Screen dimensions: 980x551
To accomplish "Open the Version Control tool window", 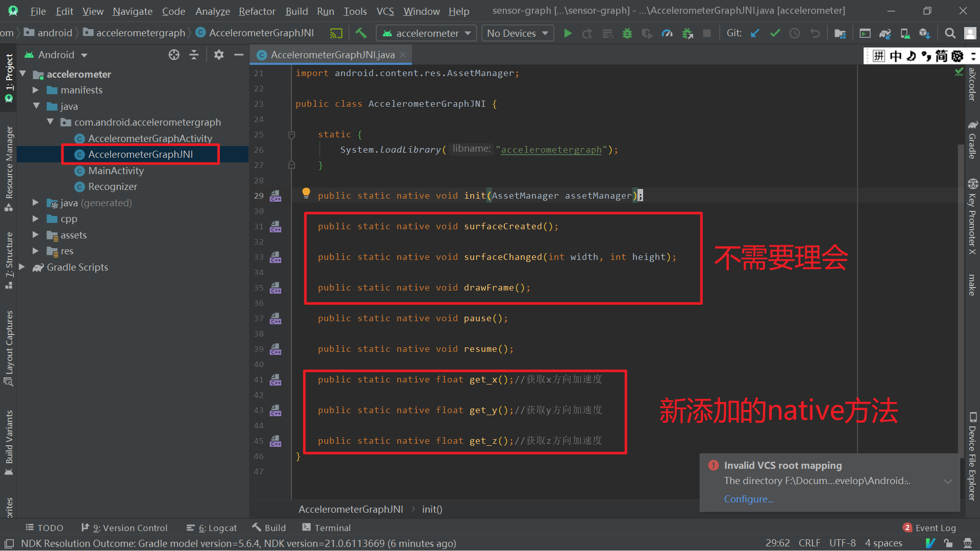I will [124, 528].
